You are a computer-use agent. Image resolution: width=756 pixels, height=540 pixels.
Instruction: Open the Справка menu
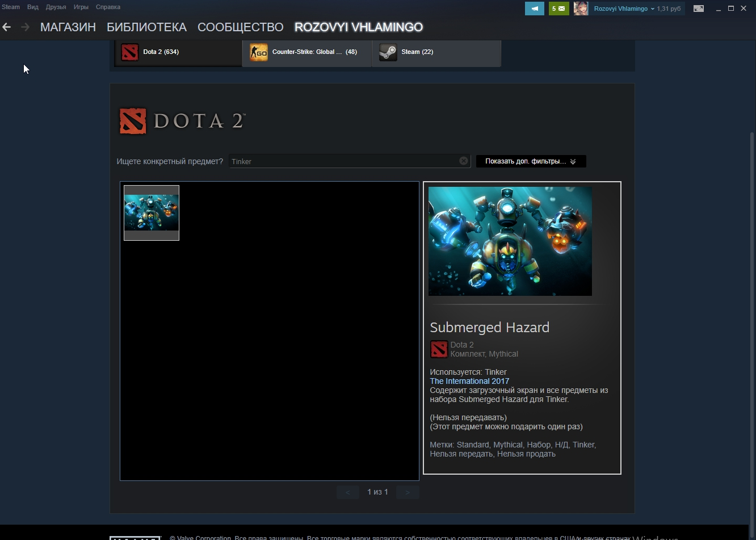(108, 7)
